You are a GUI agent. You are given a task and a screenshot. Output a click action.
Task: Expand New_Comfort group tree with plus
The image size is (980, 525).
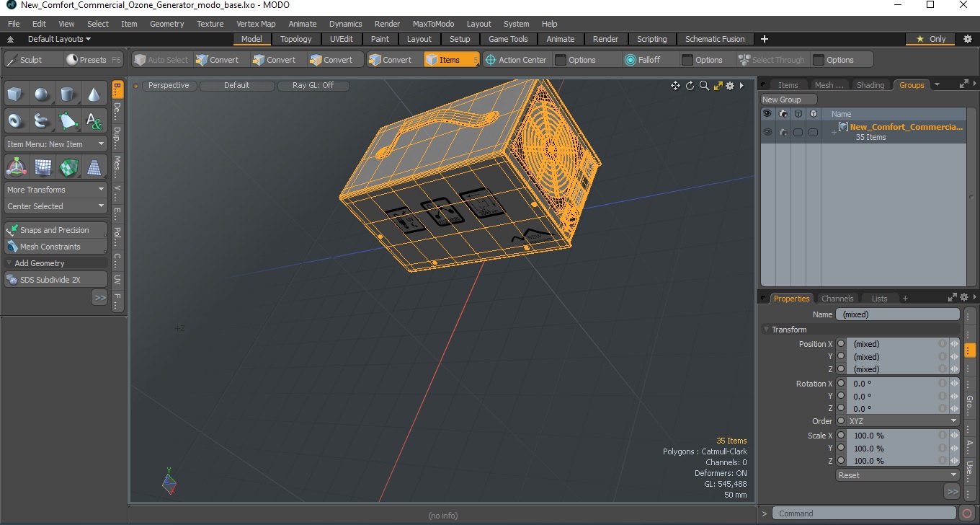click(x=834, y=132)
